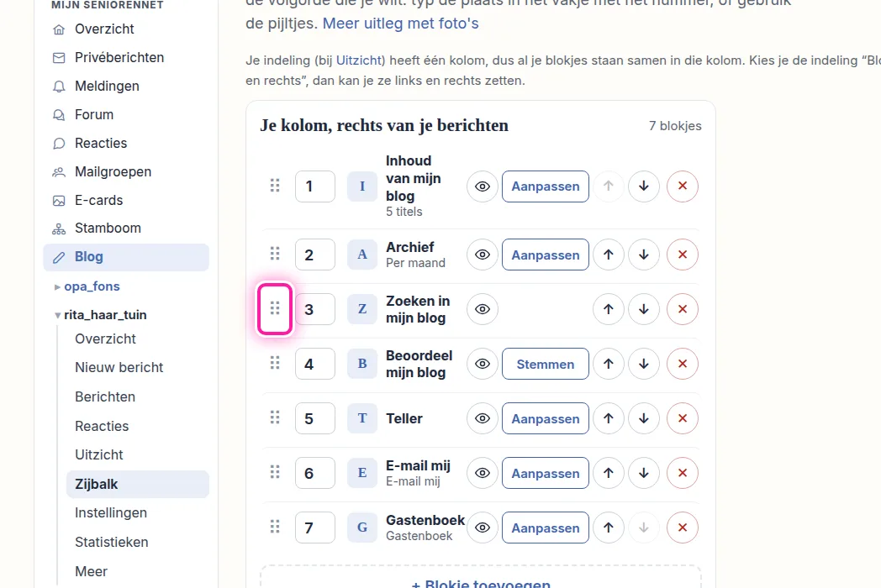881x588 pixels.
Task: Click the Stemmen button
Action: 546,364
